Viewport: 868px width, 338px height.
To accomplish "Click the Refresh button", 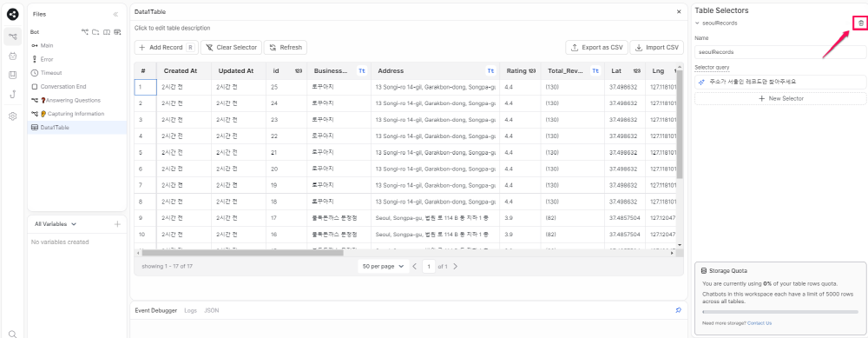I will coord(286,47).
